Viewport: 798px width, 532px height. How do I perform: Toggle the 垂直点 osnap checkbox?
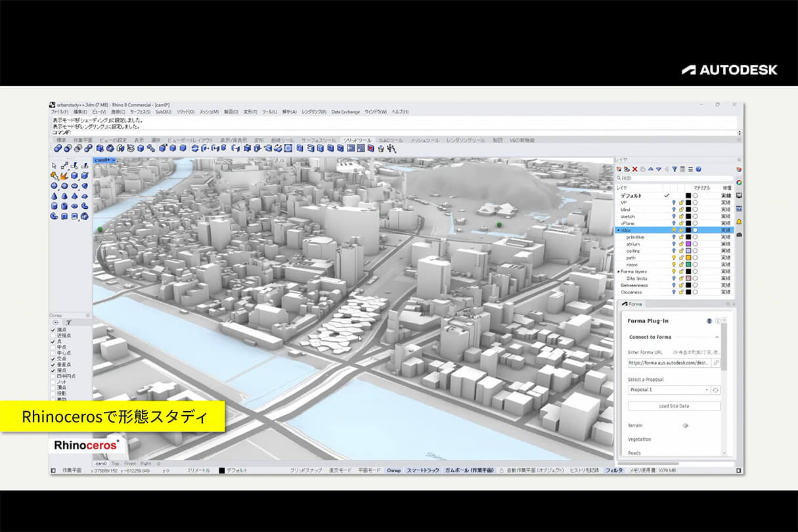coord(53,365)
